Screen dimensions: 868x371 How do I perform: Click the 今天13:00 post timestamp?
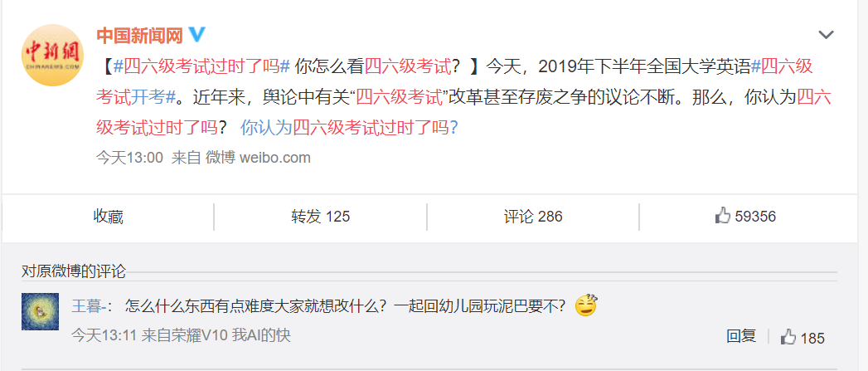point(129,158)
